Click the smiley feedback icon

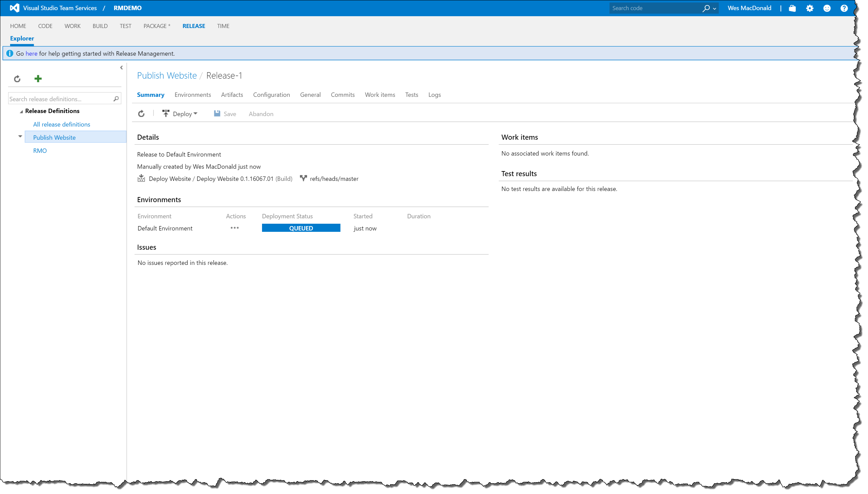tap(827, 8)
